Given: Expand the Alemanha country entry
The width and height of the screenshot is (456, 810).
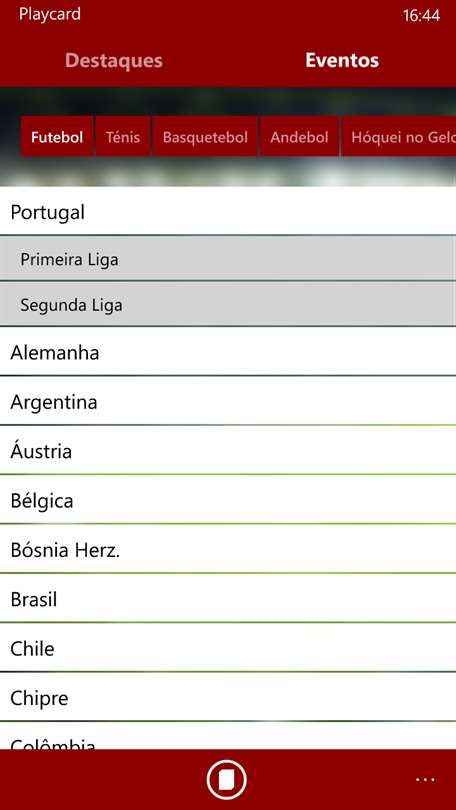Looking at the screenshot, I should [228, 352].
